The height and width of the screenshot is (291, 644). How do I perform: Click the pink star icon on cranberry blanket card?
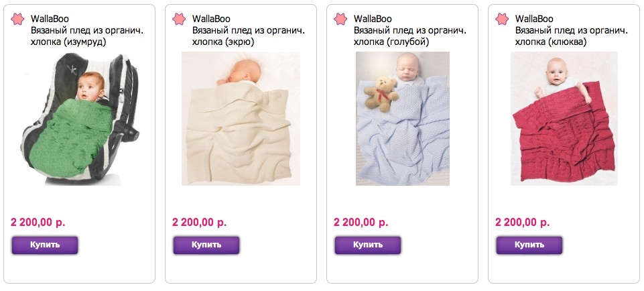502,19
